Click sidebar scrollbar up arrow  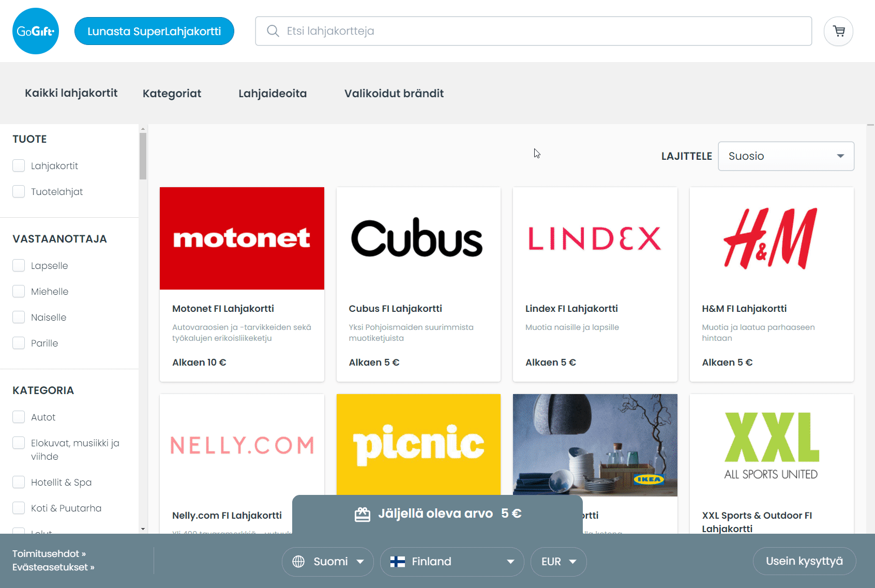(143, 128)
